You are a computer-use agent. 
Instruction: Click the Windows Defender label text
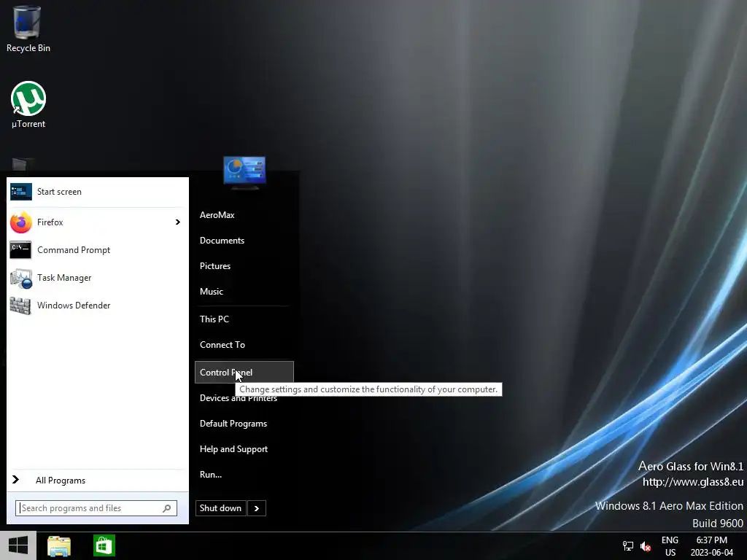click(74, 306)
